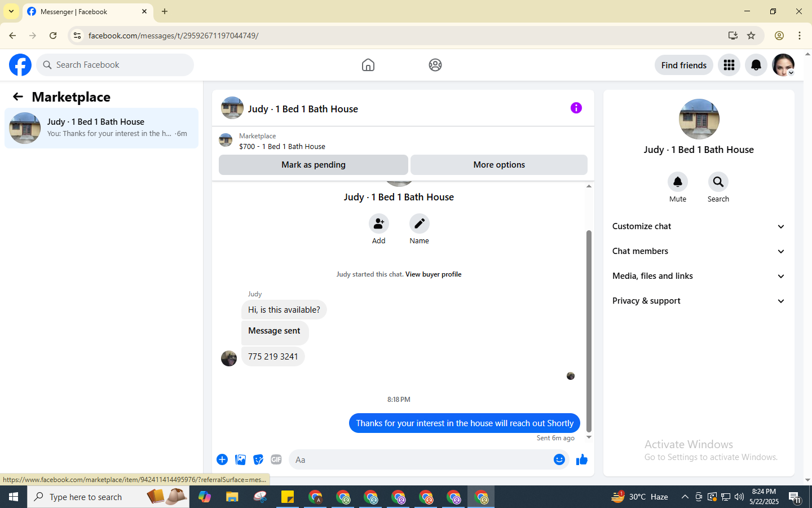The image size is (812, 508).
Task: Expand the Privacy & support section
Action: pyautogui.click(x=699, y=301)
